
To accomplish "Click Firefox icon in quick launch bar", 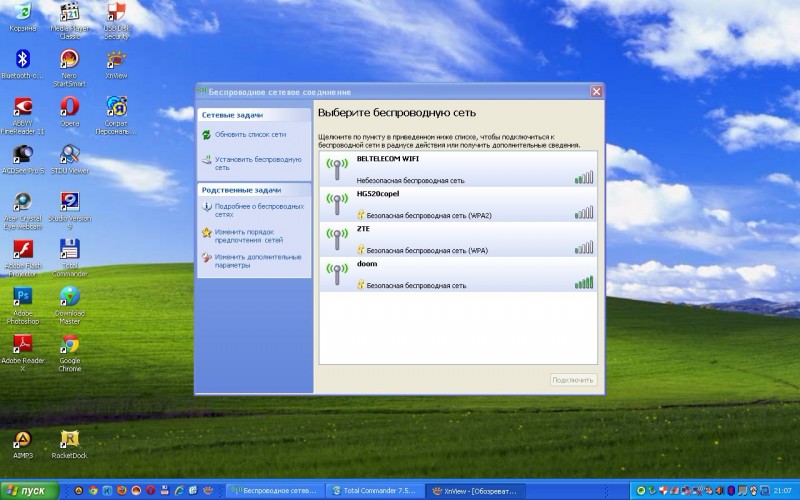I will (121, 490).
